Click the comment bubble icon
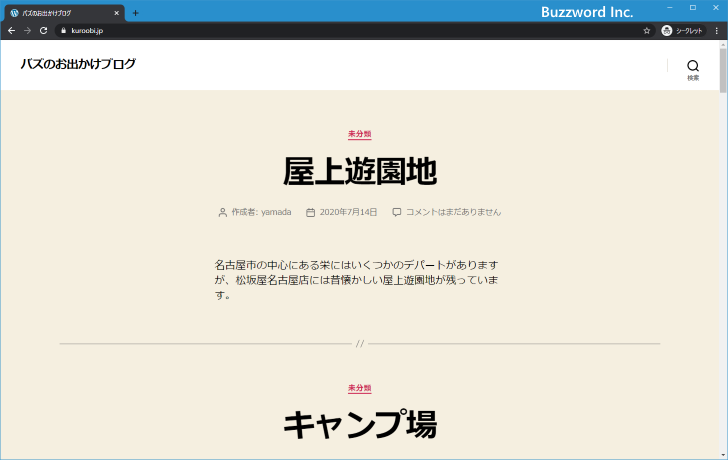 (396, 213)
